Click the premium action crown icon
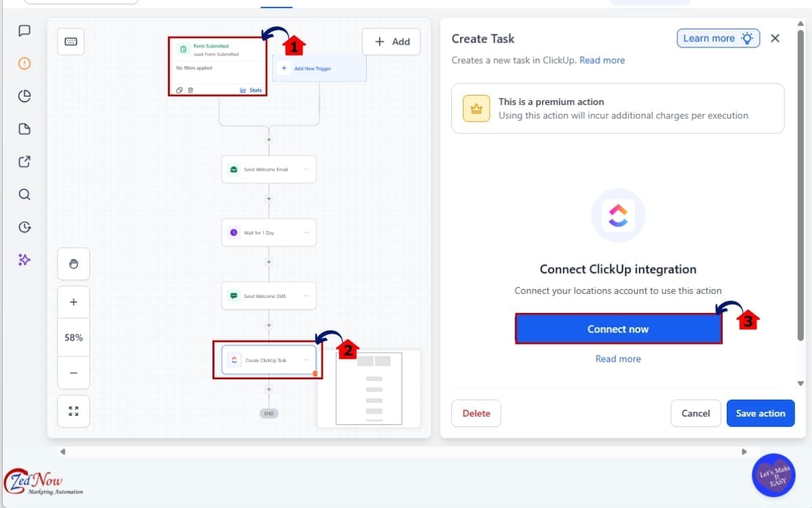The image size is (812, 508). 476,108
